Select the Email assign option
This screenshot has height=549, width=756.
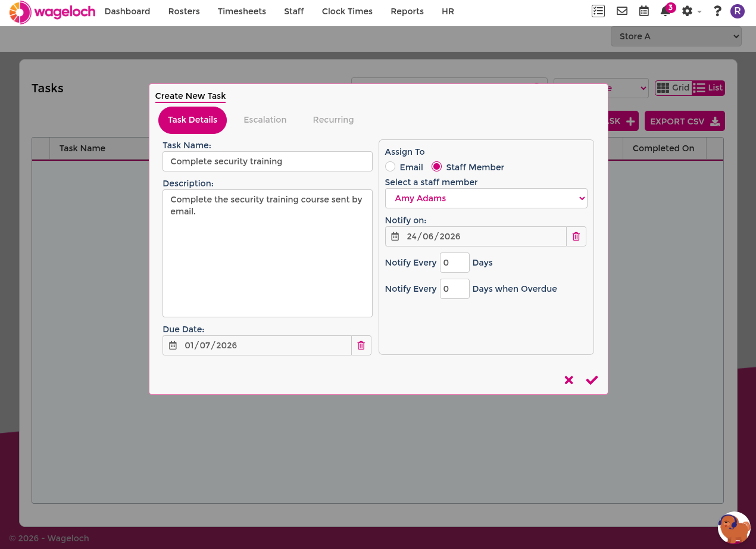point(391,167)
